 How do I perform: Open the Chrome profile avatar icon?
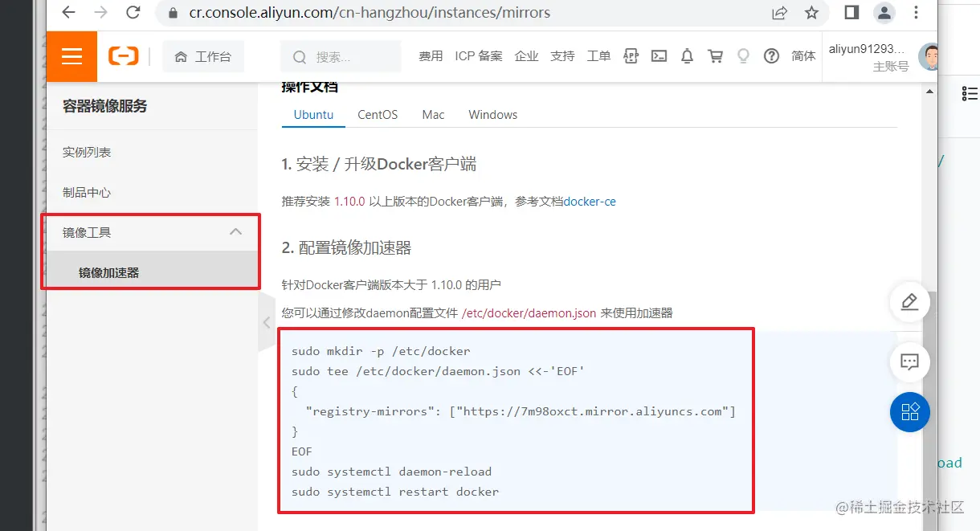(884, 13)
